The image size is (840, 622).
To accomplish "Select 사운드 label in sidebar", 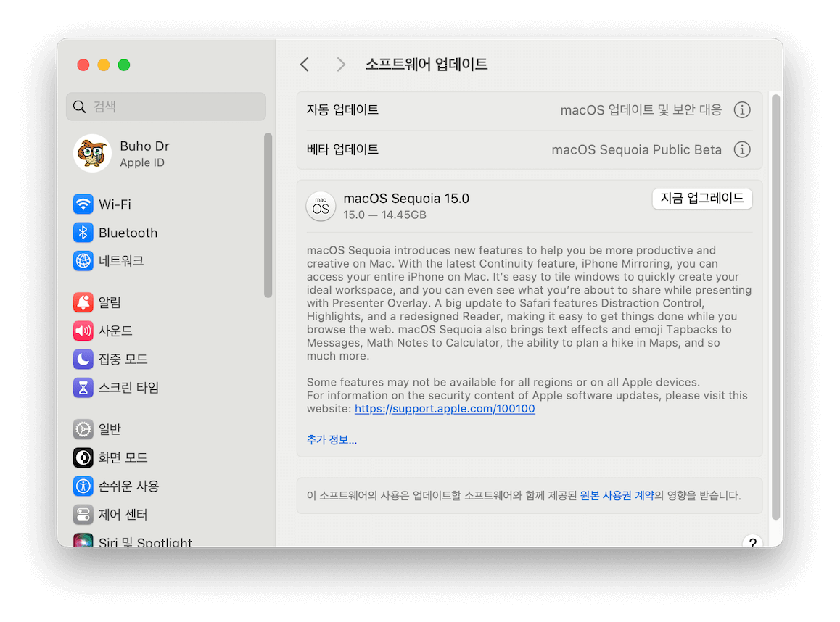I will coord(115,331).
